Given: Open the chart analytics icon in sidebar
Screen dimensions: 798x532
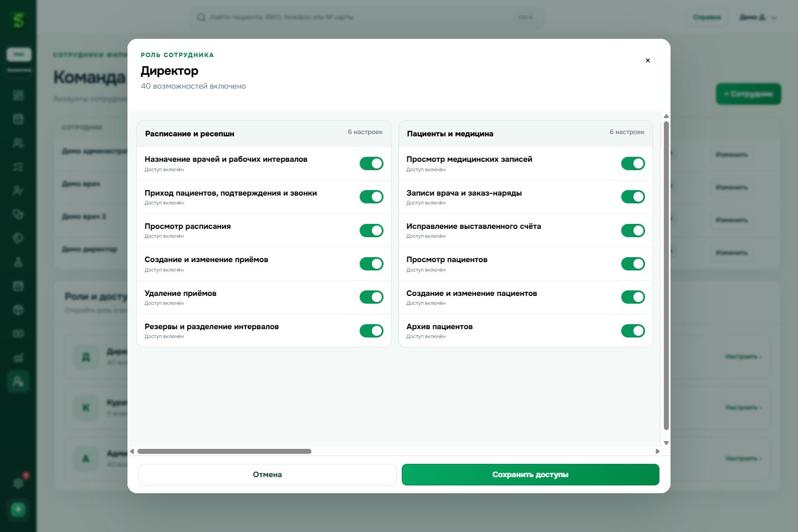Looking at the screenshot, I should [18, 357].
